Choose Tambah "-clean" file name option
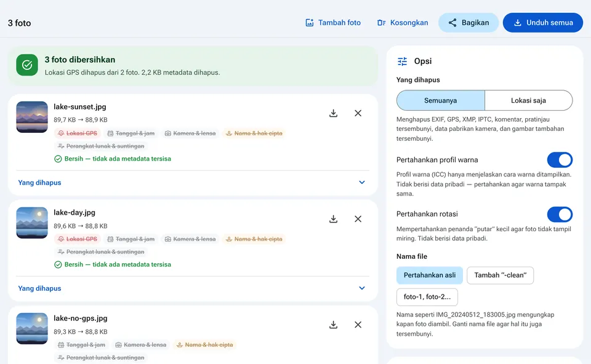591x364 pixels. click(x=500, y=275)
